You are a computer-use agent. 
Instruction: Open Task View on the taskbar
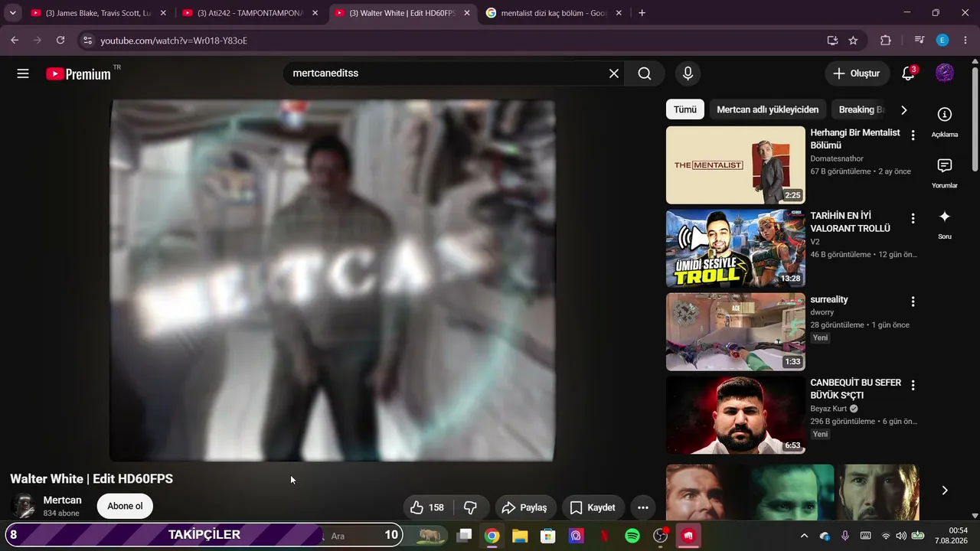coord(464,536)
